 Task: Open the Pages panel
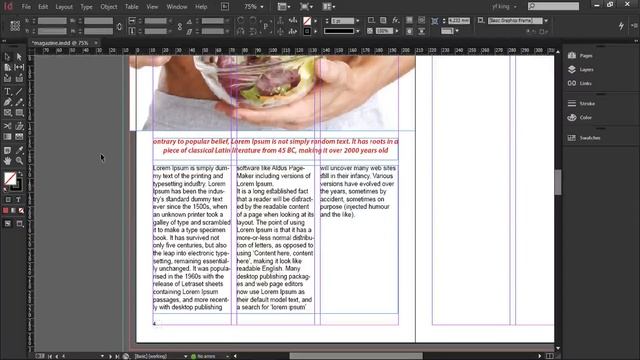click(x=581, y=56)
